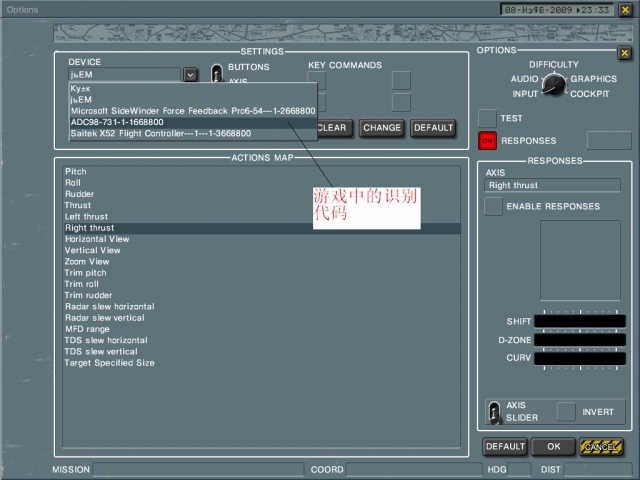Click the COORD field at bottom
The width and height of the screenshot is (640, 480).
point(414,469)
